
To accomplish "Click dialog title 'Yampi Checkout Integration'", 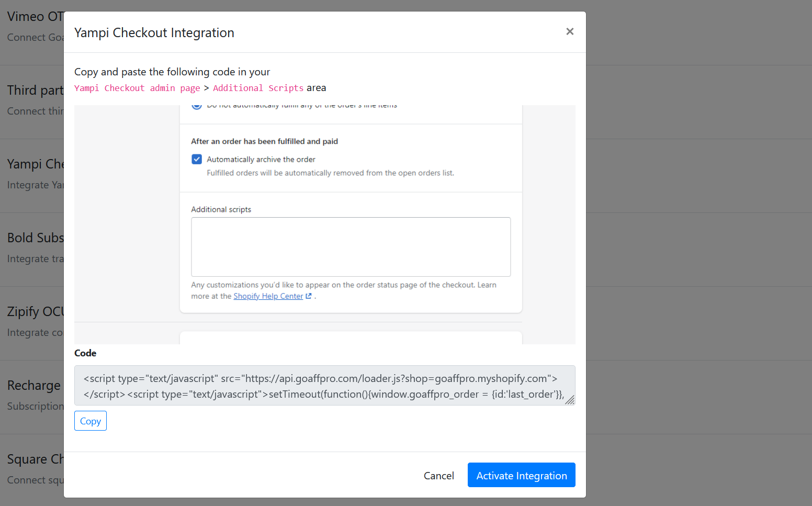I will coord(154,32).
